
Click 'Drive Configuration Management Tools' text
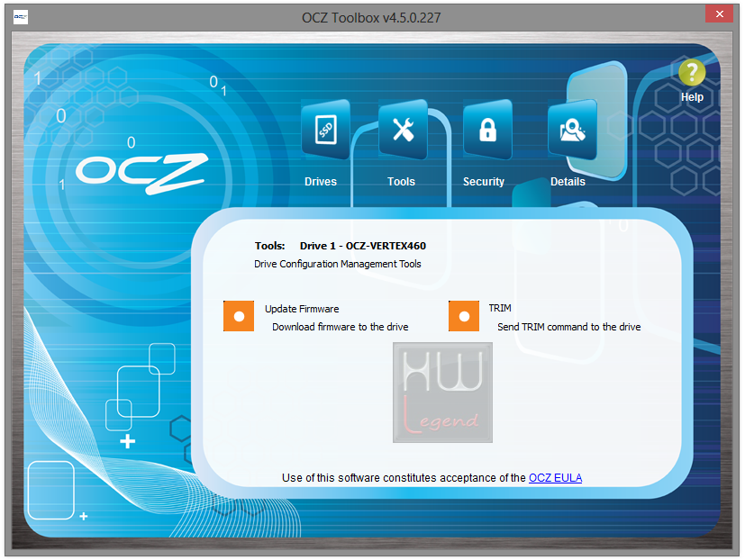click(x=337, y=264)
